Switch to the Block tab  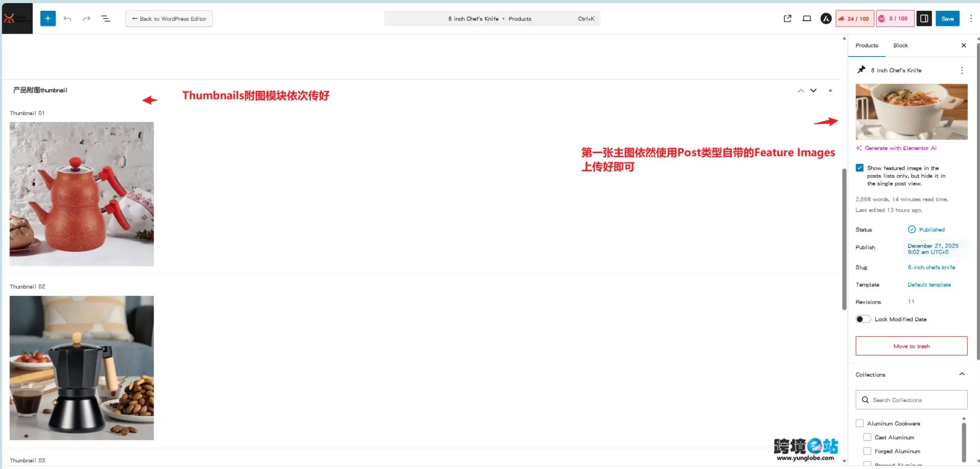click(900, 45)
